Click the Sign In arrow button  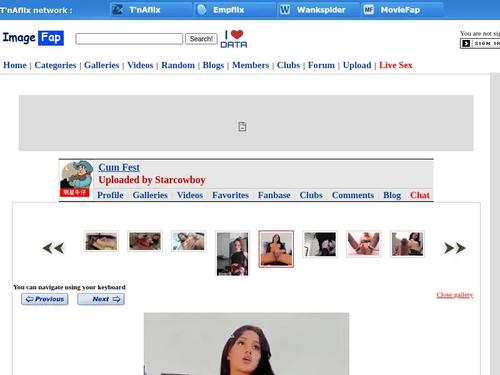pos(466,43)
